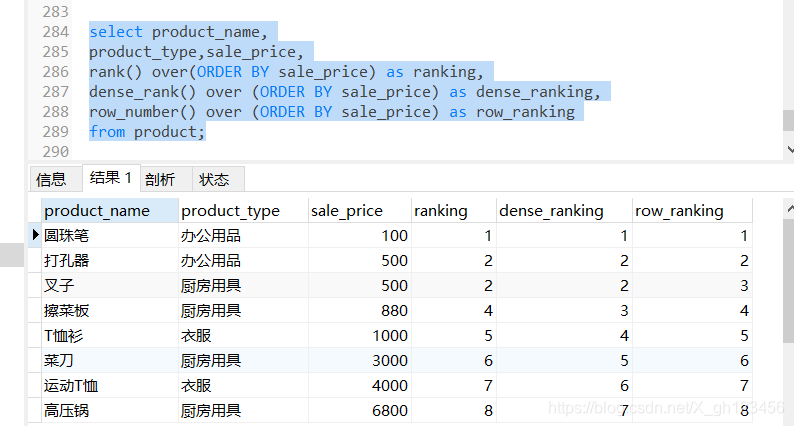
Task: Click the results grid vertical scrollbar thumb
Action: [x=788, y=282]
